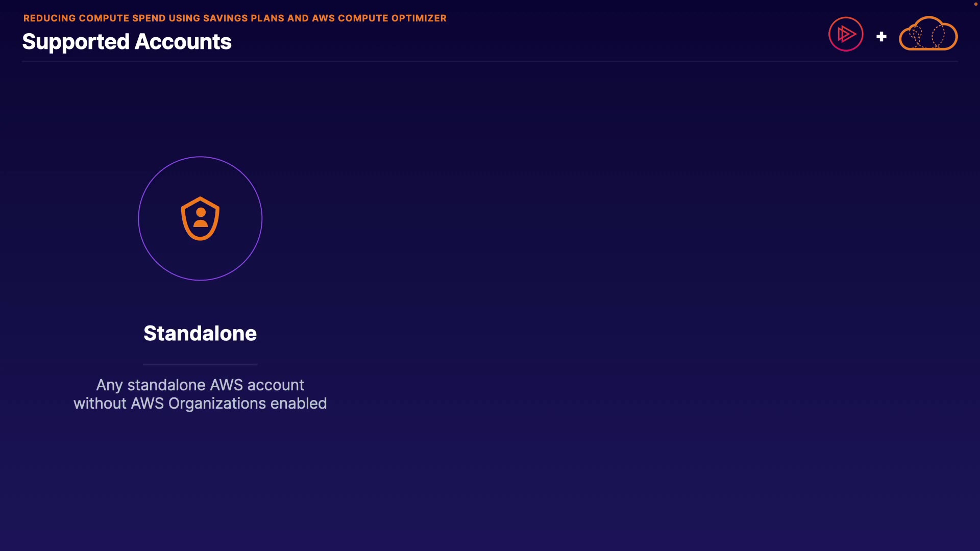The image size is (980, 551).
Task: Select the Standalone heading
Action: tap(200, 333)
